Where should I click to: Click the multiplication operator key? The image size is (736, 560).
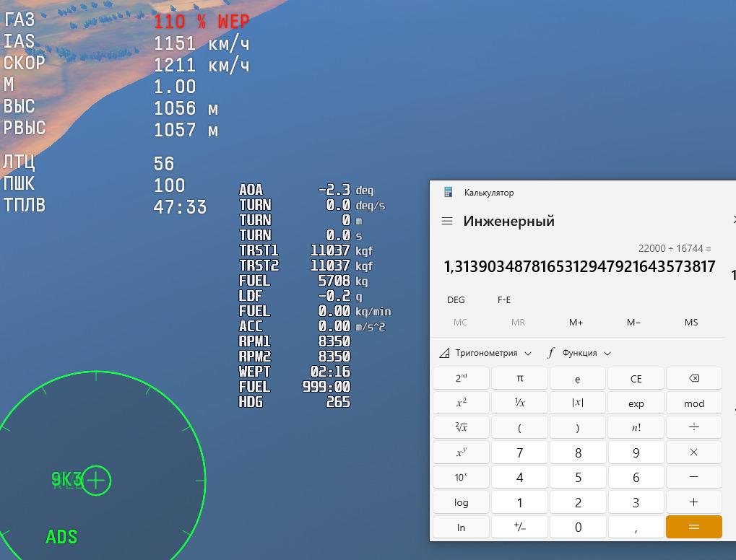pos(693,452)
